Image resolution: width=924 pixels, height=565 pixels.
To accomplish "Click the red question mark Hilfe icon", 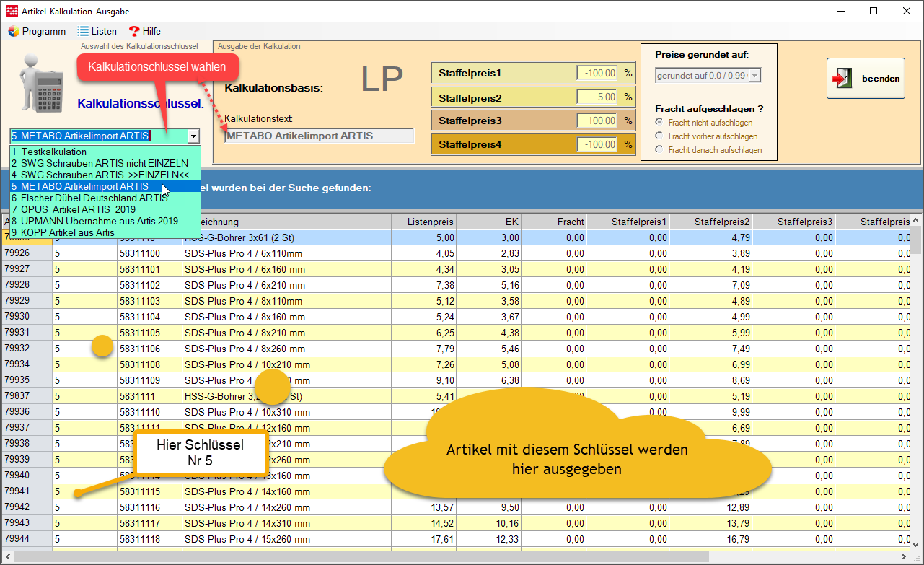I will [134, 31].
